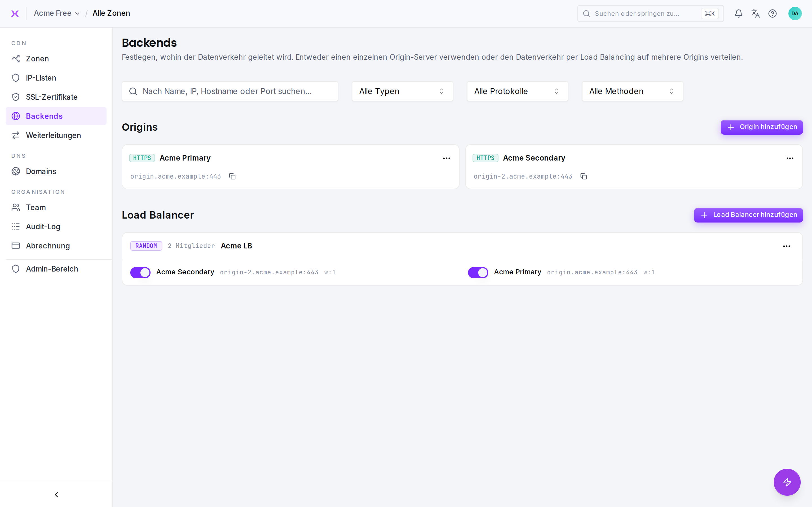812x507 pixels.
Task: Expand the Acme Free organisation switcher
Action: tap(56, 14)
